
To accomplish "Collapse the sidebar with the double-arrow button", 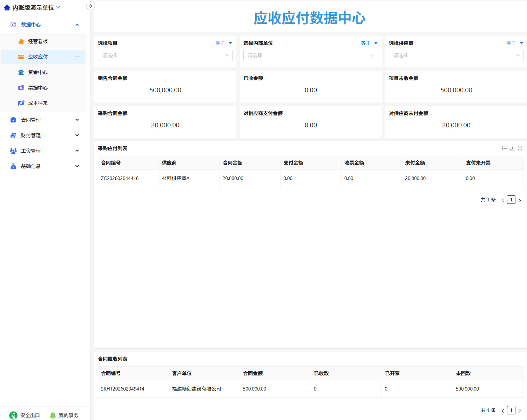I will click(x=91, y=6).
